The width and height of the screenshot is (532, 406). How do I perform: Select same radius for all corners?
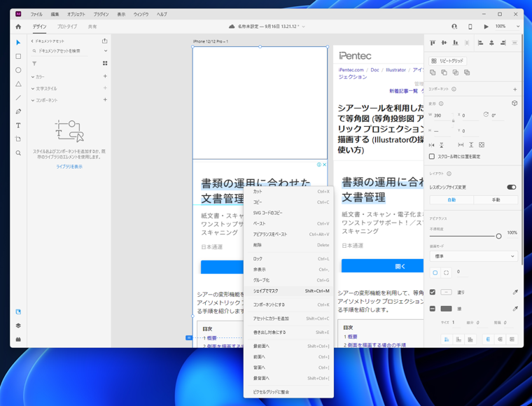pyautogui.click(x=435, y=272)
